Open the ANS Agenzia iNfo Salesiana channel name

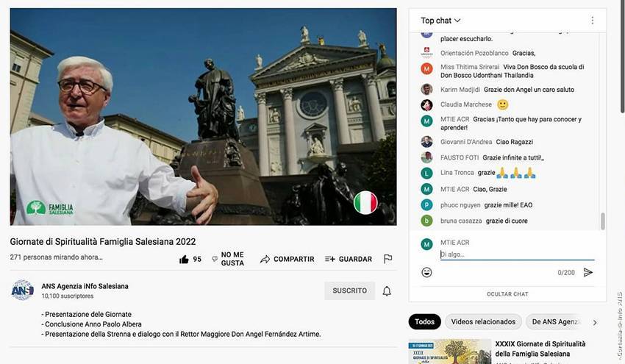pyautogui.click(x=85, y=286)
